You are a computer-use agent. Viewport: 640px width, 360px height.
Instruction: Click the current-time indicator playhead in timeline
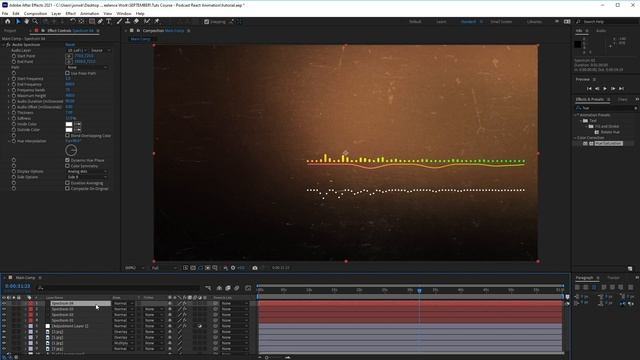coord(419,290)
